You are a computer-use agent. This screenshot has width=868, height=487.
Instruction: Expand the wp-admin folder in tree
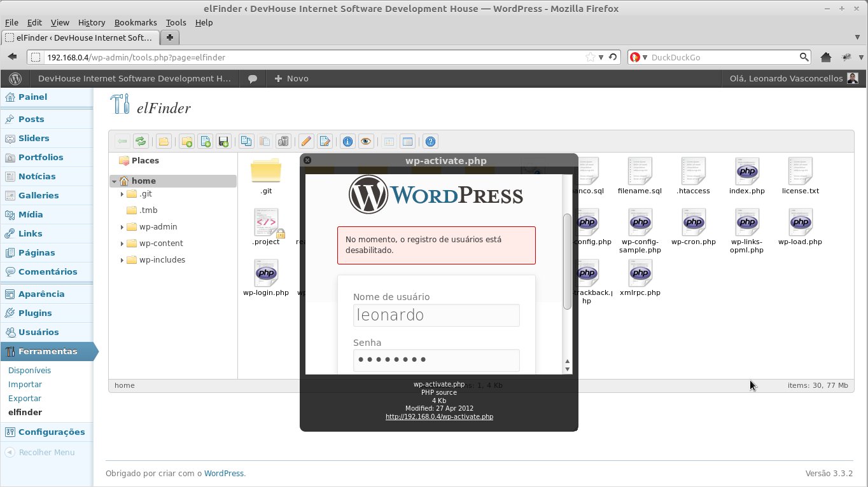coord(122,227)
